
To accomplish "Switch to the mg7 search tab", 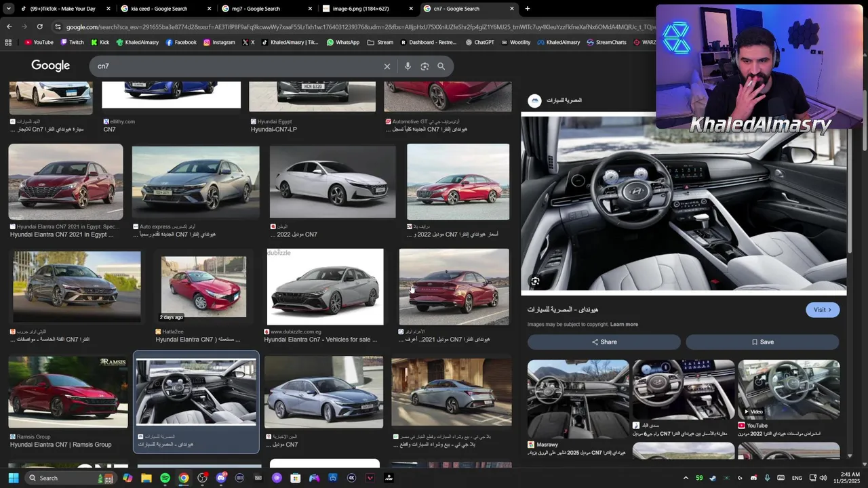I will 260,9.
